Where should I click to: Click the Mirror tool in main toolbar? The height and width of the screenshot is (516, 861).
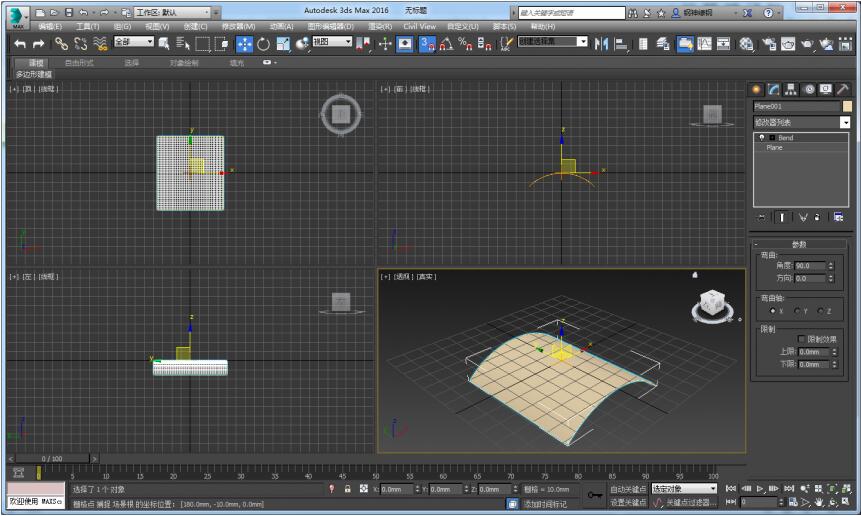601,44
